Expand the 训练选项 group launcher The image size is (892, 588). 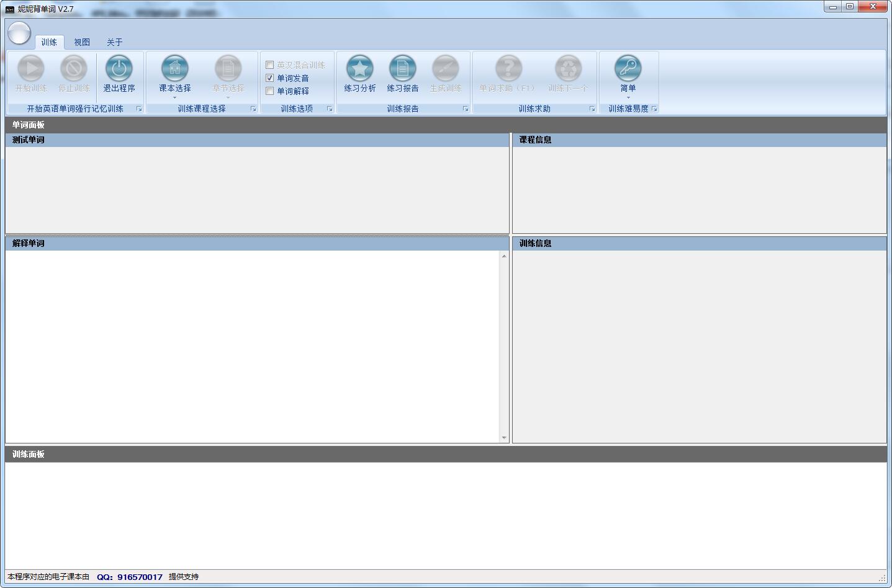(x=330, y=109)
